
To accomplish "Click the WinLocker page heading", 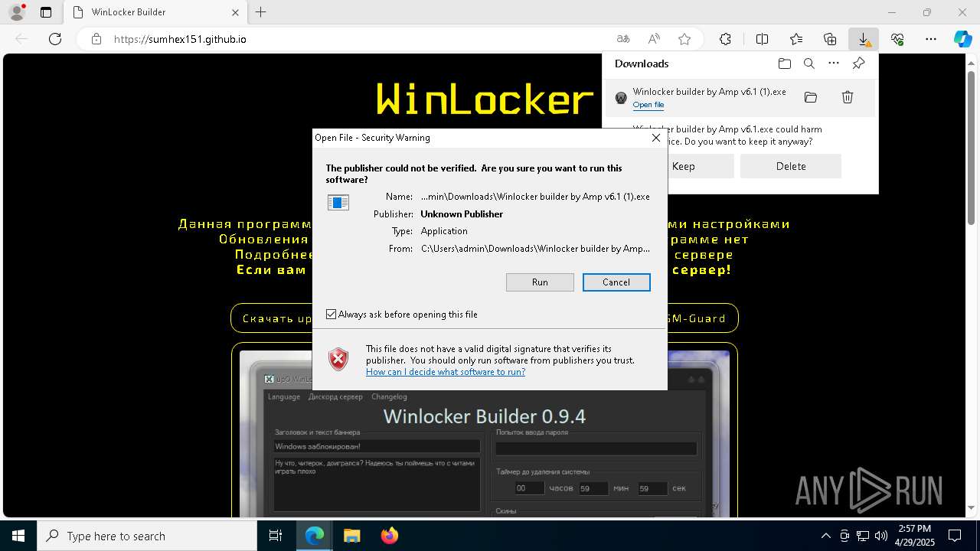I will coord(485,99).
